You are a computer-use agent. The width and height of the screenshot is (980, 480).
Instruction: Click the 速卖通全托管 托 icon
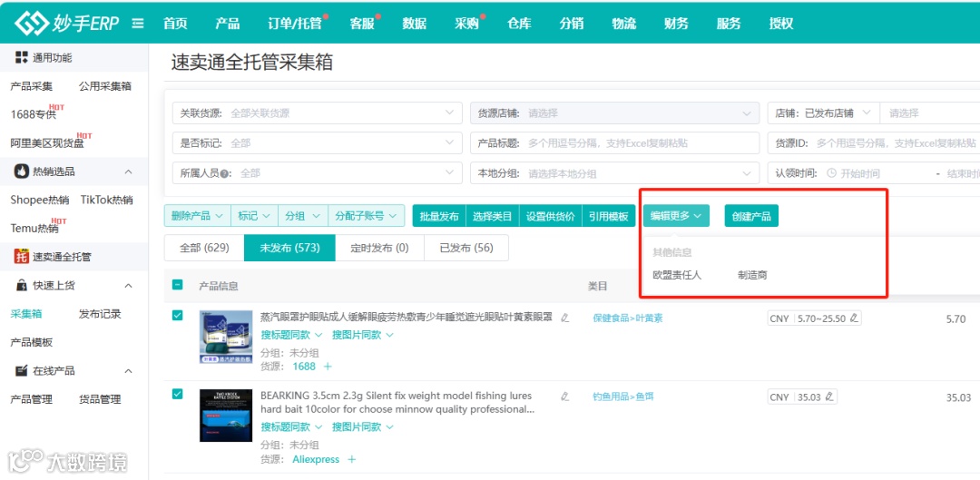coord(21,256)
